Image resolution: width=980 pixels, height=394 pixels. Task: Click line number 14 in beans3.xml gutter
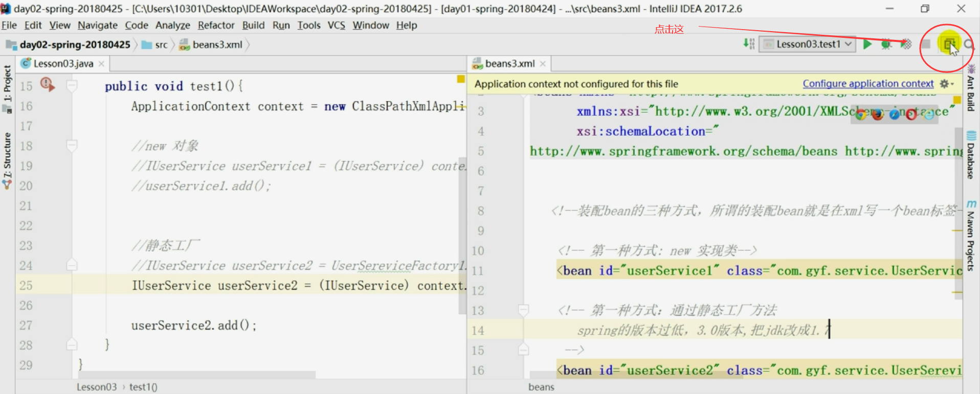[x=478, y=330]
